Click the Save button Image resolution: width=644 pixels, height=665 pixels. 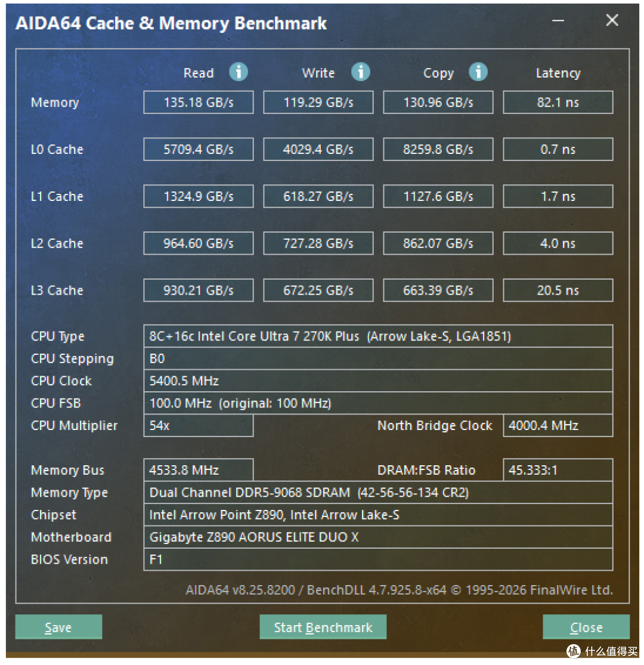58,626
